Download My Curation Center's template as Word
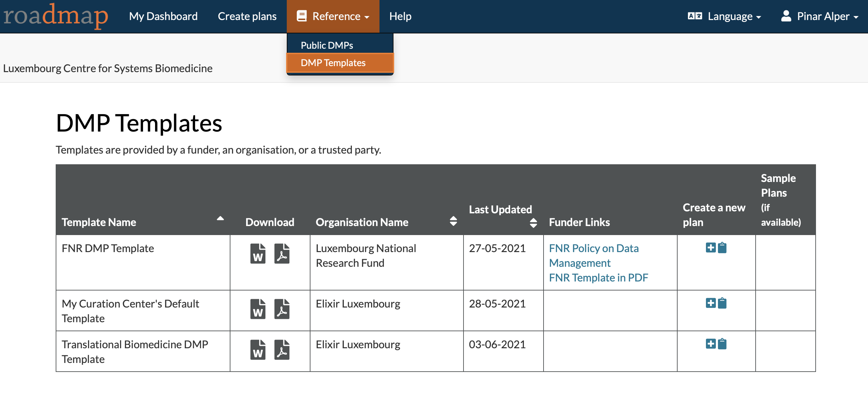This screenshot has width=868, height=398. pyautogui.click(x=258, y=309)
